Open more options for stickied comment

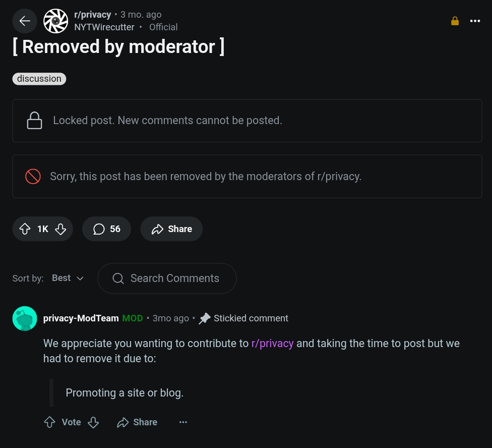183,422
